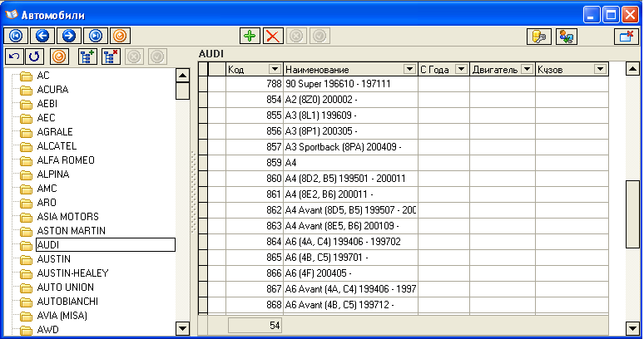Click tree vertical scrollbar thumb

pos(182,91)
